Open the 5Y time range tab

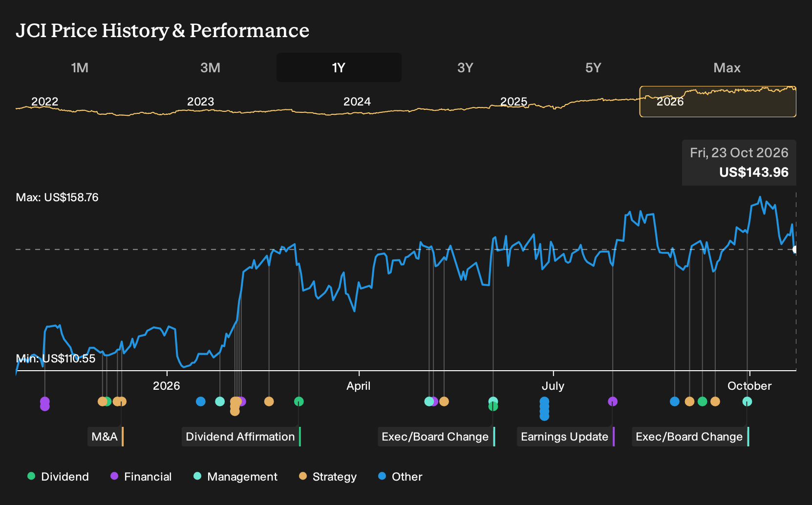click(x=593, y=67)
